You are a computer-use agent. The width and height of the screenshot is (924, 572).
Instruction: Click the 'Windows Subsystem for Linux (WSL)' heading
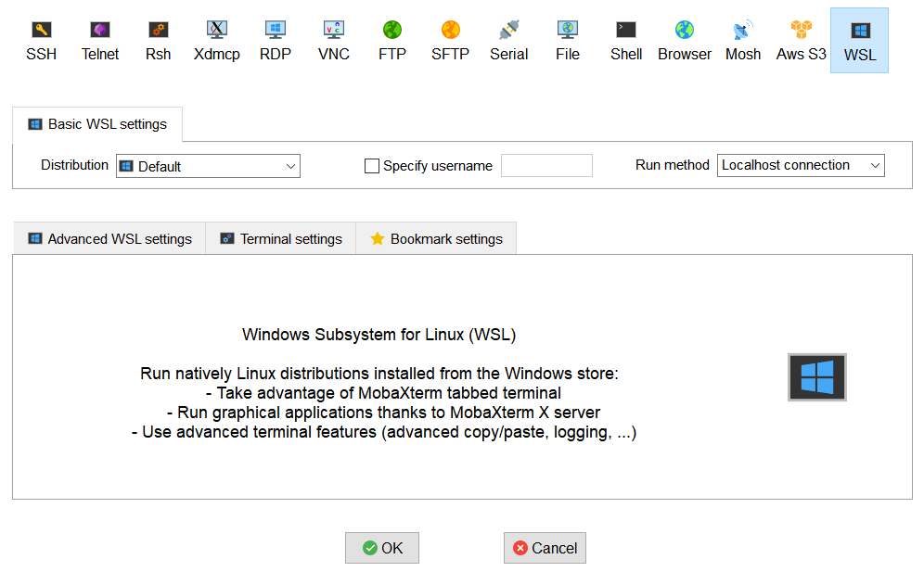(x=379, y=335)
